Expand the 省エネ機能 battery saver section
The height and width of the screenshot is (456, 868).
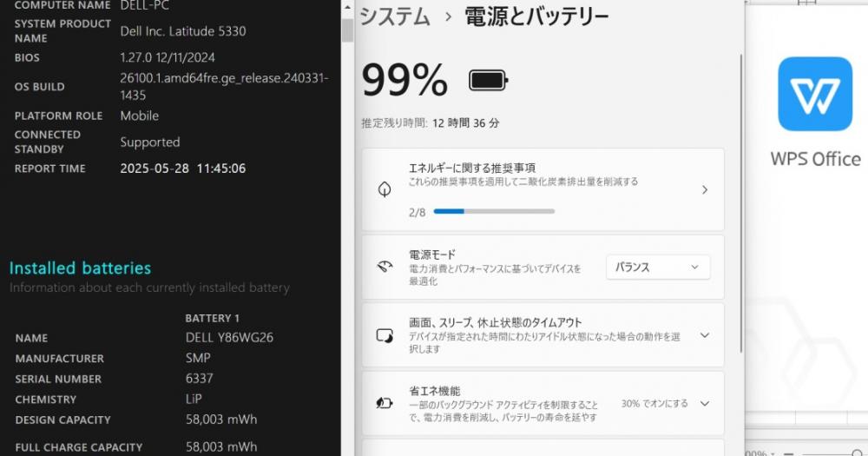(x=705, y=403)
